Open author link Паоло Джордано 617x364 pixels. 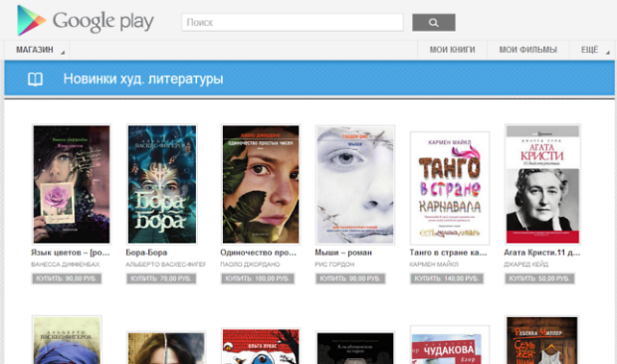coord(250,265)
